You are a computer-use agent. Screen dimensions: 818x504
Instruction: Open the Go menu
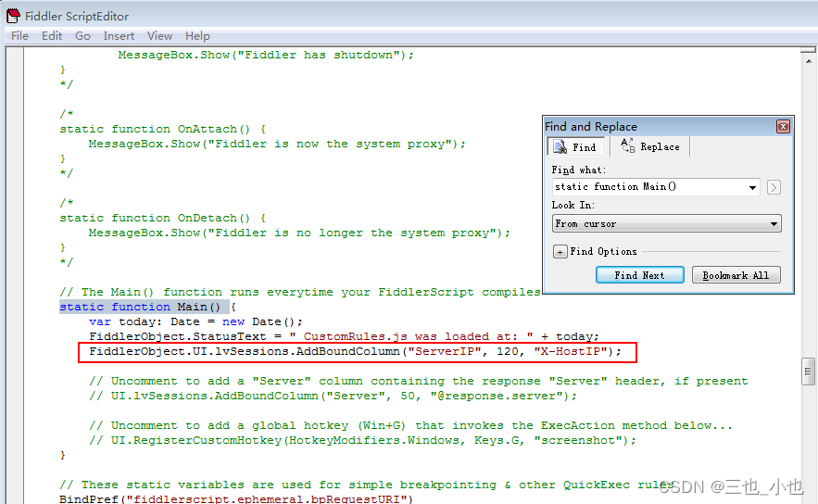(82, 36)
